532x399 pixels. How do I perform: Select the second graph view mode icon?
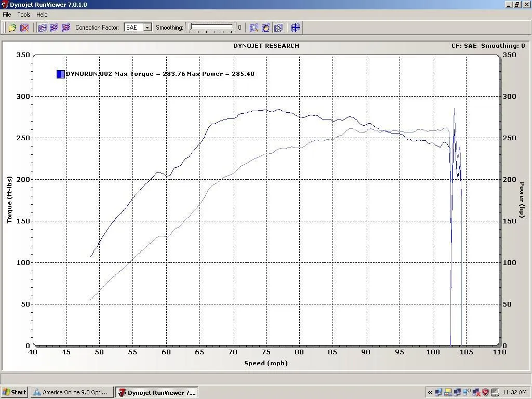click(54, 28)
